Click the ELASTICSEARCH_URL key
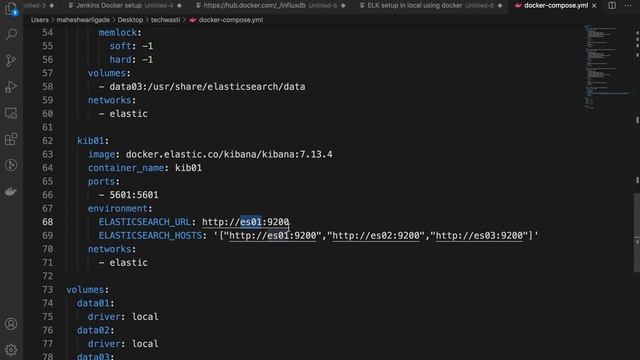The width and height of the screenshot is (640, 360). (x=144, y=222)
